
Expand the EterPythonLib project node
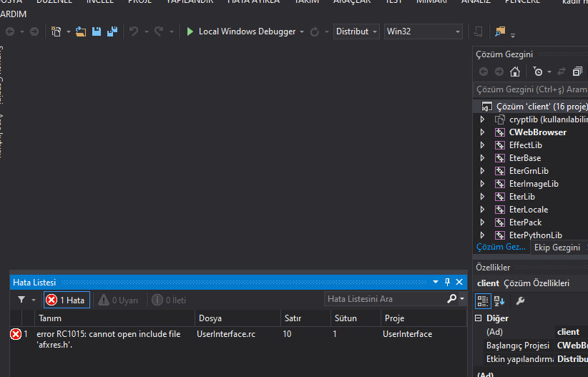click(483, 235)
